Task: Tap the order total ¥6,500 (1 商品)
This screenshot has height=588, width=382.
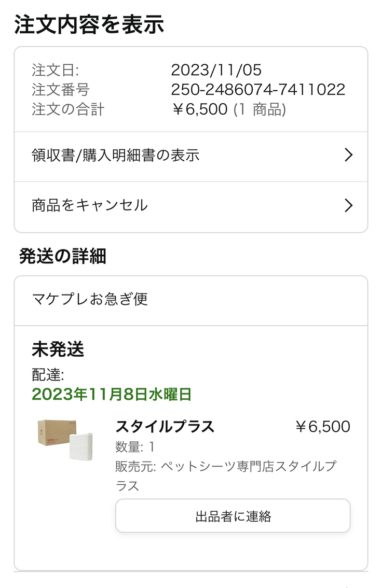Action: tap(228, 109)
